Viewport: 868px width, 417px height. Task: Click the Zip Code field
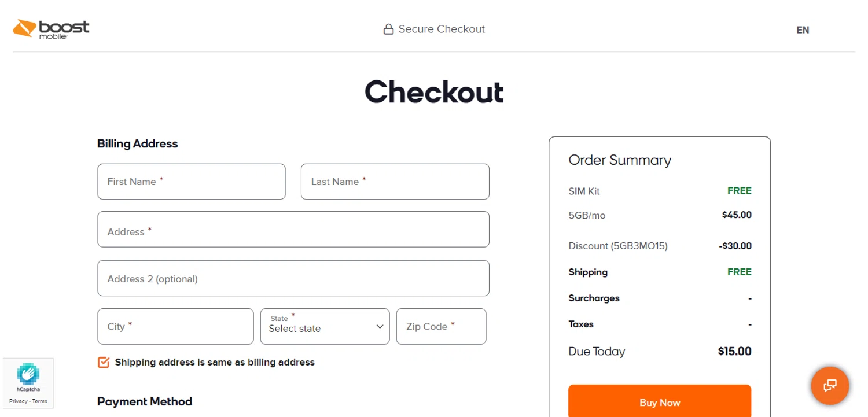[441, 327]
